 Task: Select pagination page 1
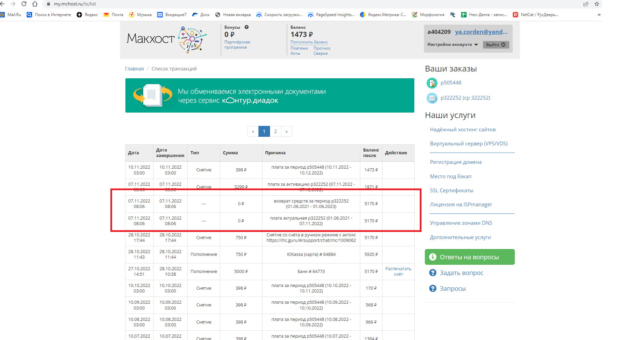tap(264, 131)
